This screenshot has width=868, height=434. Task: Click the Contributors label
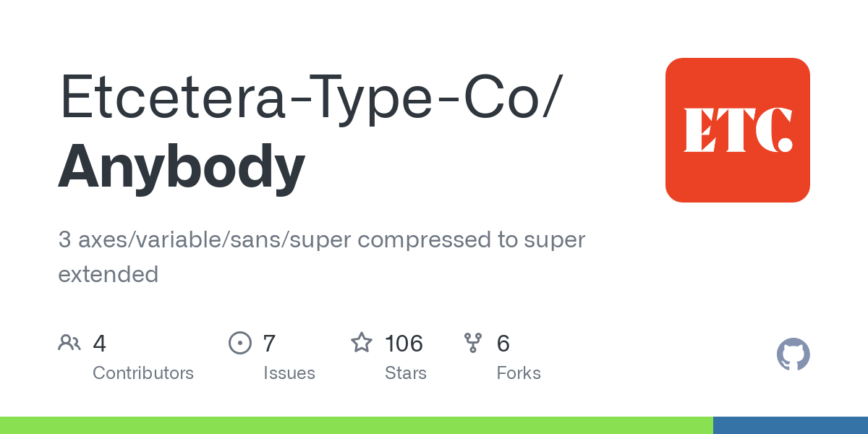[x=143, y=373]
